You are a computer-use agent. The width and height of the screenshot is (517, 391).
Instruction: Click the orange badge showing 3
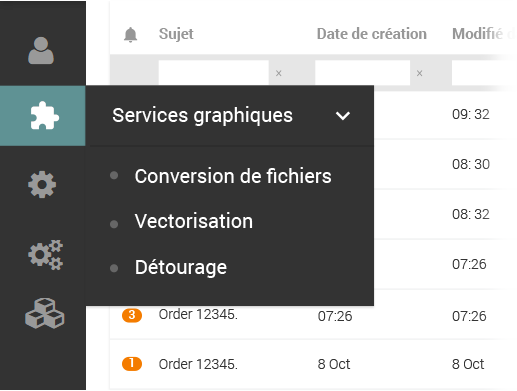[x=132, y=315]
